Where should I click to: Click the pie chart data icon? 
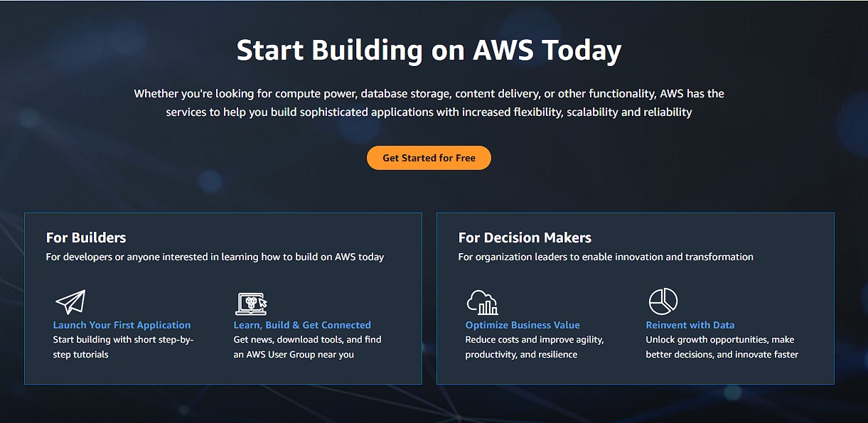(x=663, y=301)
